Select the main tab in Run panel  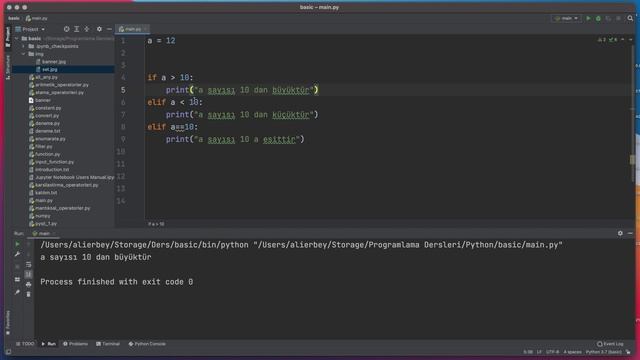click(x=43, y=233)
